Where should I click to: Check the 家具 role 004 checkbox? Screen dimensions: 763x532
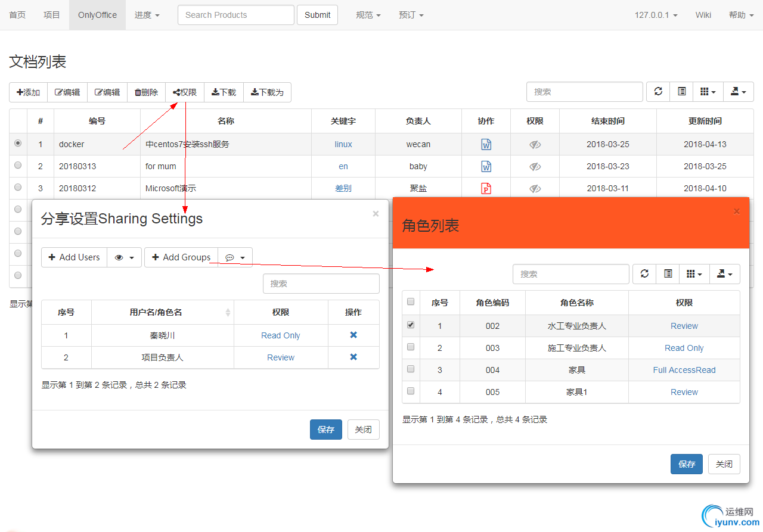click(x=411, y=369)
